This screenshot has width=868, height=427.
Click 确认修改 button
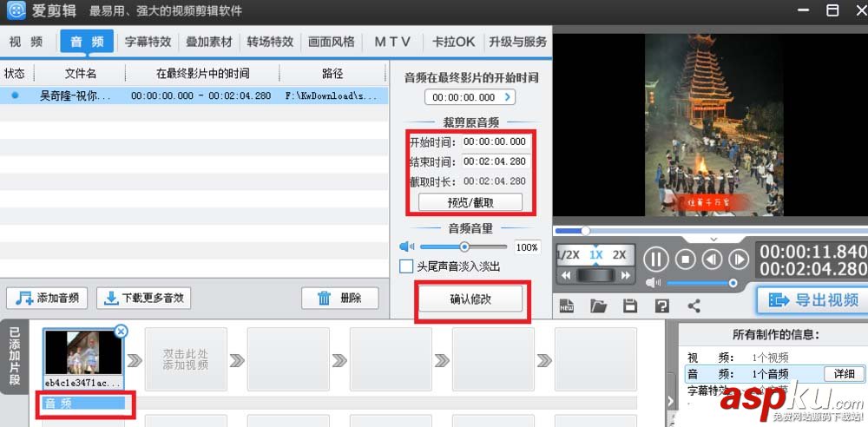(x=470, y=299)
